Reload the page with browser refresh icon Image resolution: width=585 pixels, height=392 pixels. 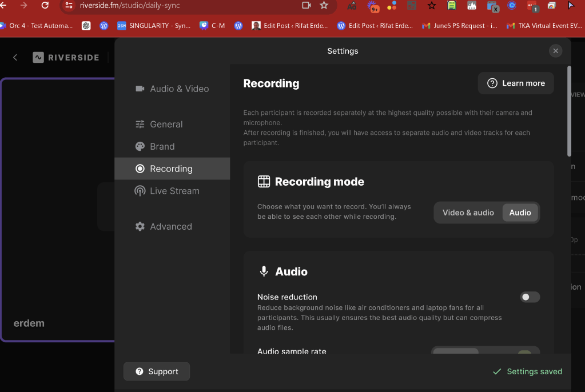coord(45,5)
